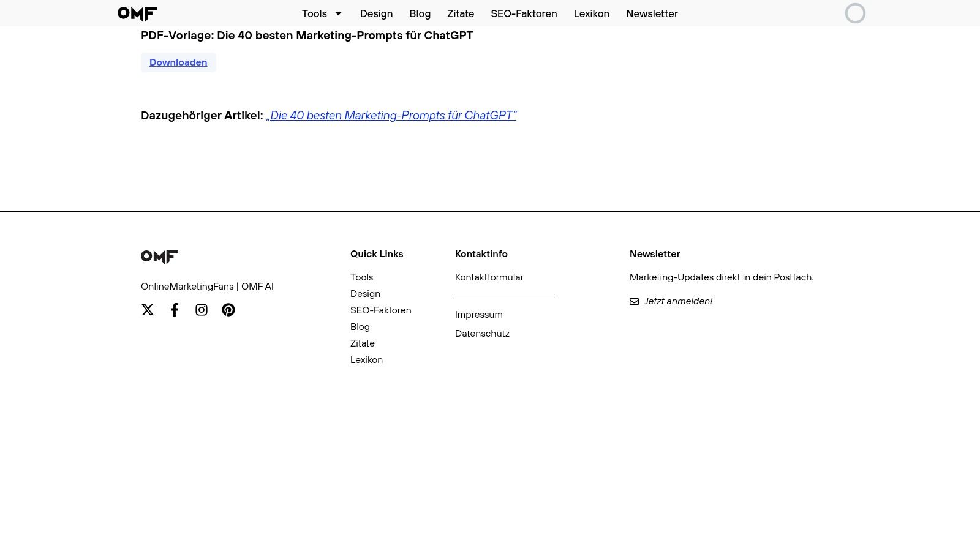The image size is (980, 551).
Task: Follow the Design link under Quick Links
Action: click(365, 294)
